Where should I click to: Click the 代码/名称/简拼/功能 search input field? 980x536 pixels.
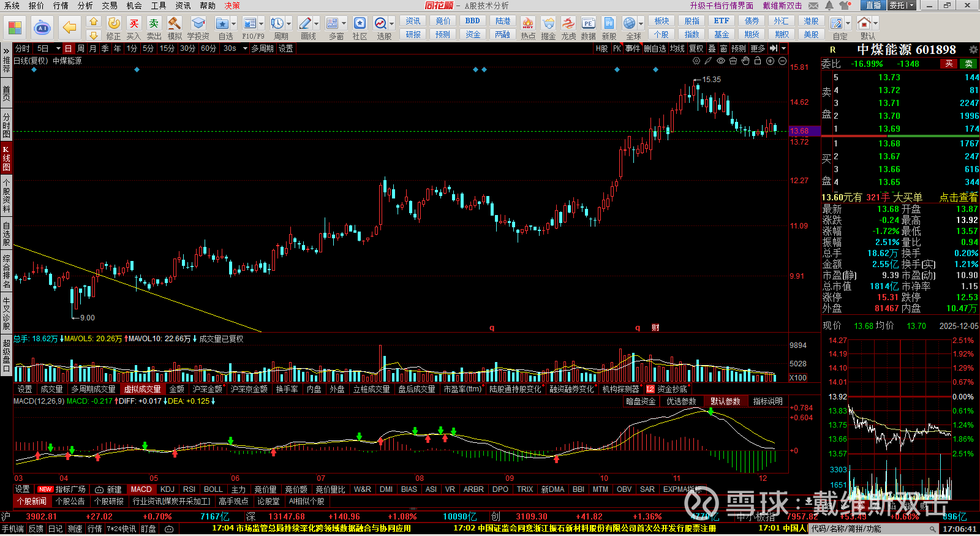870,529
